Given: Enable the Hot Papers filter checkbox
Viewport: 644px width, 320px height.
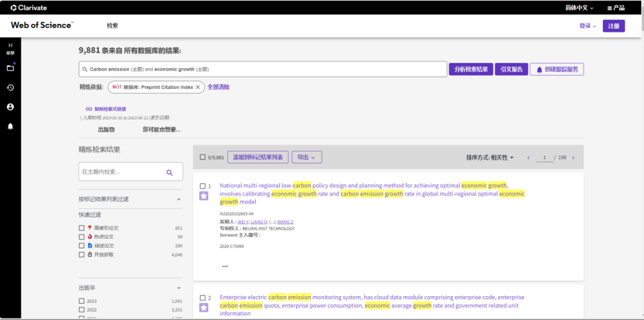Looking at the screenshot, I should pyautogui.click(x=82, y=237).
